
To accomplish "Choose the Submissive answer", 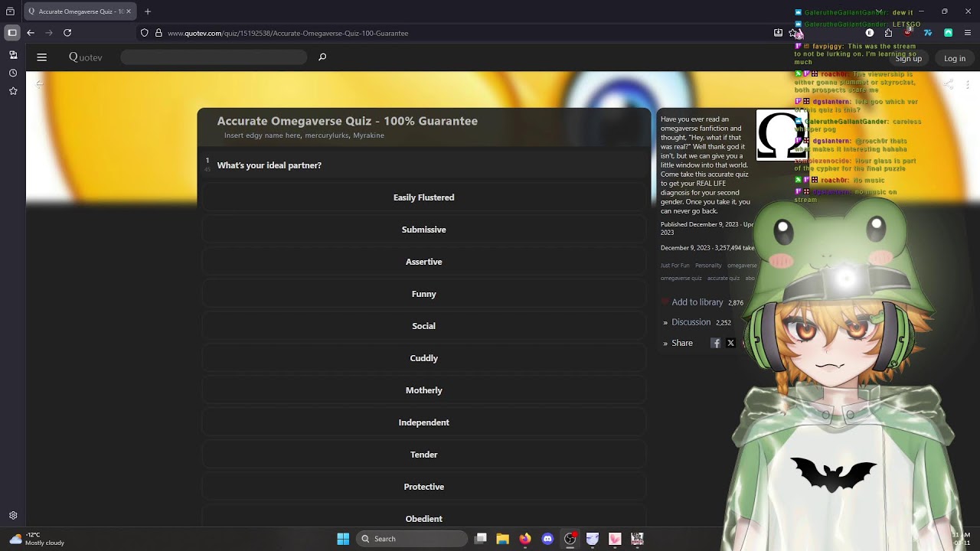I will [424, 230].
